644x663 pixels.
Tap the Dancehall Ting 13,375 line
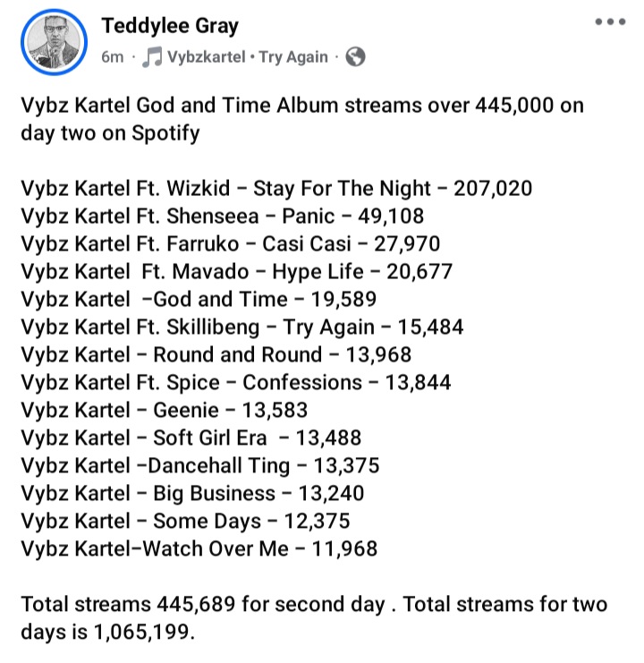(x=199, y=466)
